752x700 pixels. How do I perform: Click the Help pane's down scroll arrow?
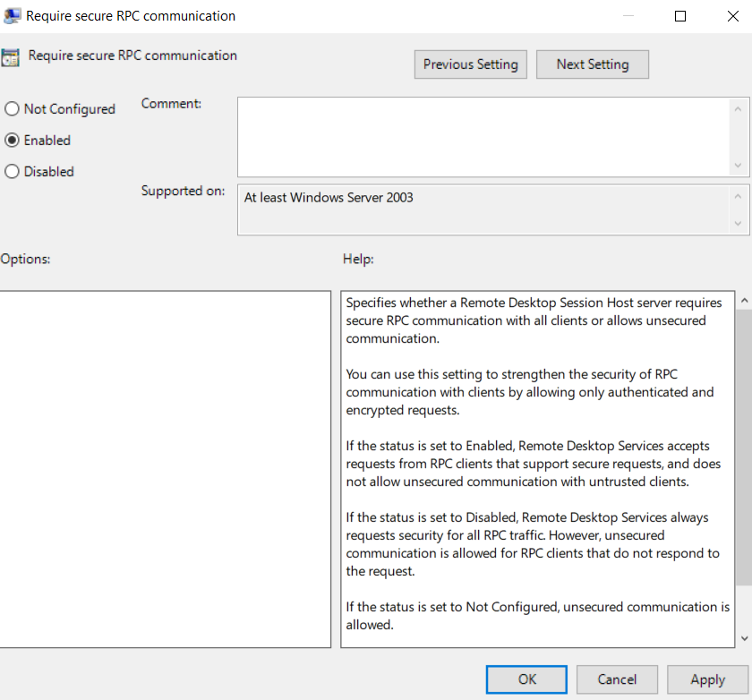point(744,637)
